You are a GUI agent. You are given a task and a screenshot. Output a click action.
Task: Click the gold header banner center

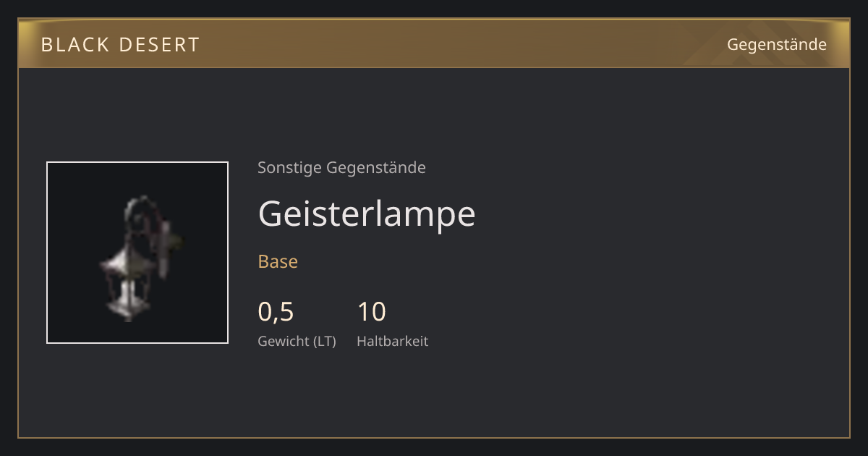(434, 44)
